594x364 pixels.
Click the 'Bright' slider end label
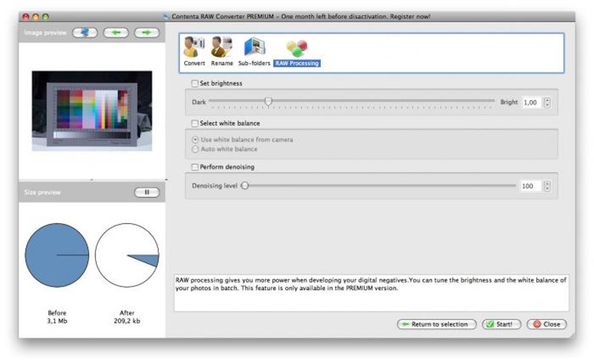click(x=509, y=103)
